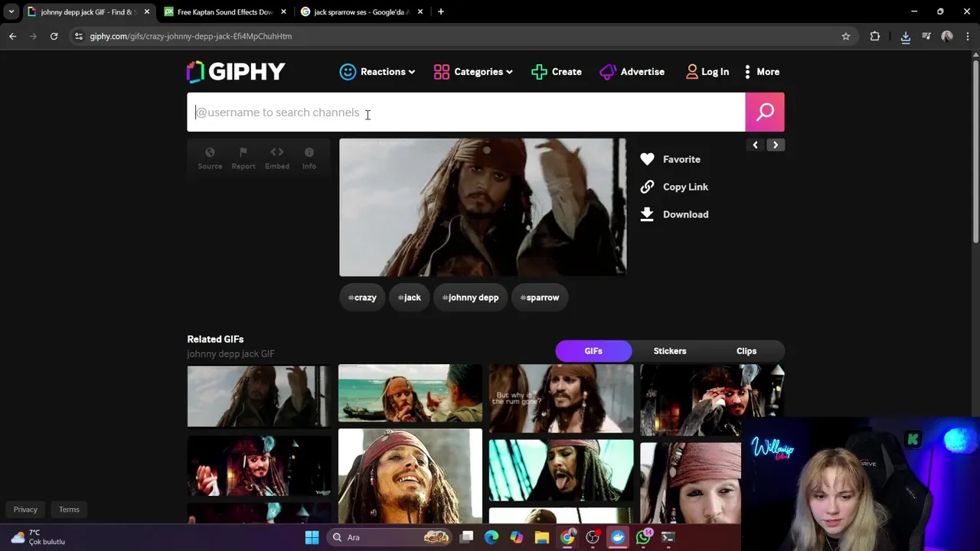Close the Free Kaptan Sound Effects tab
This screenshot has height=551, width=980.
point(284,12)
